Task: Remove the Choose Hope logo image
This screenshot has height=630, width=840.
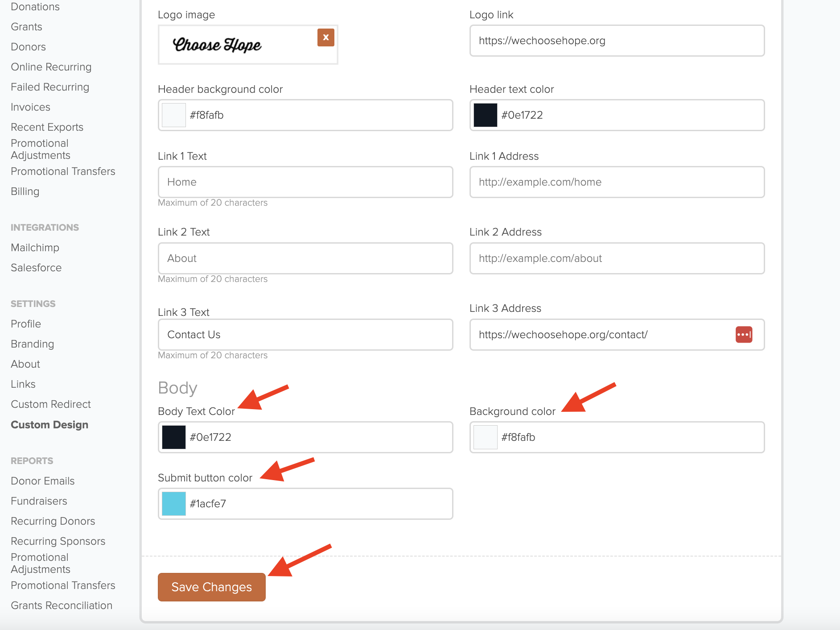Action: point(326,37)
